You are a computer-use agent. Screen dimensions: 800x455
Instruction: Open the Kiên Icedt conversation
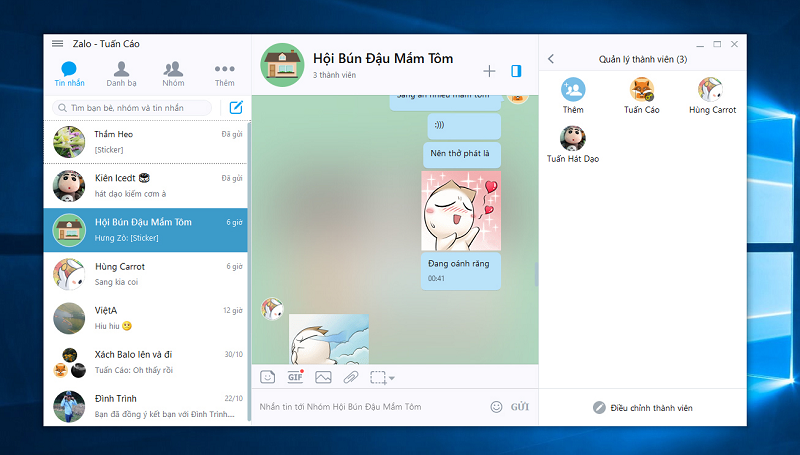click(x=146, y=185)
